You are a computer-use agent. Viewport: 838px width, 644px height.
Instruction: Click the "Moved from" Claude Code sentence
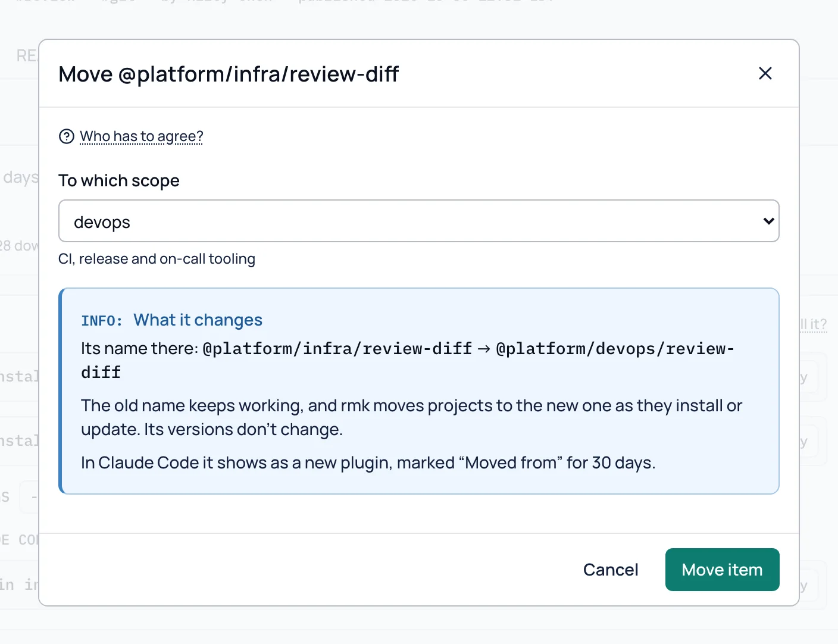[x=368, y=462]
